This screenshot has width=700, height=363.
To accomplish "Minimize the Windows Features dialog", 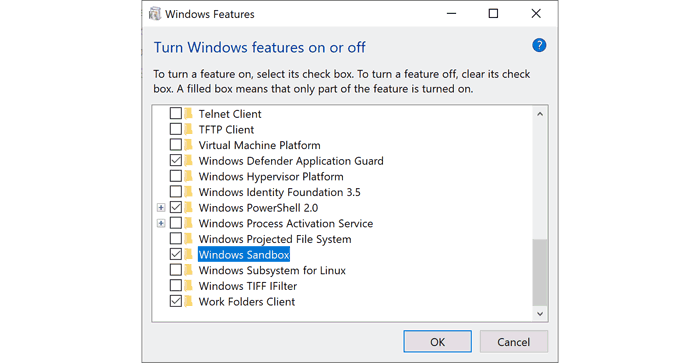I will [x=451, y=13].
